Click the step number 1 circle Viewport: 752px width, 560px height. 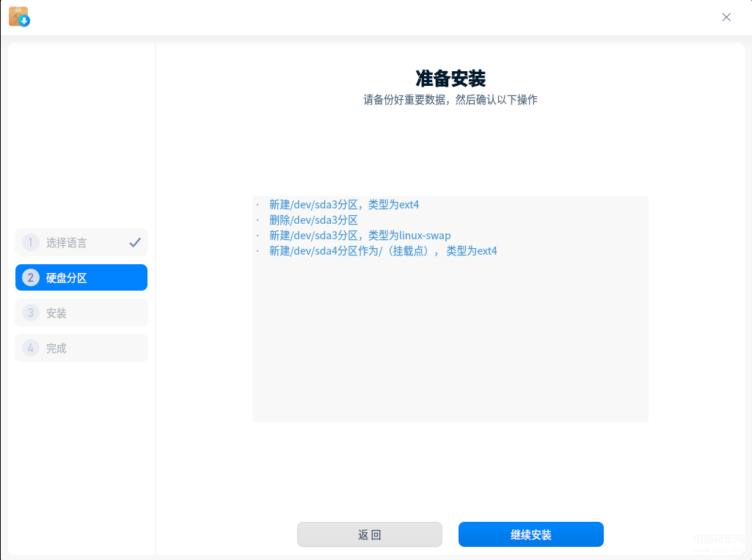(x=31, y=242)
